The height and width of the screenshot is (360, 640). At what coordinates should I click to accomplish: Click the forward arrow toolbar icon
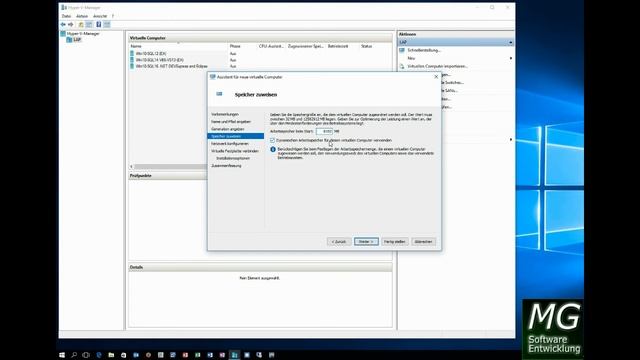(x=71, y=24)
